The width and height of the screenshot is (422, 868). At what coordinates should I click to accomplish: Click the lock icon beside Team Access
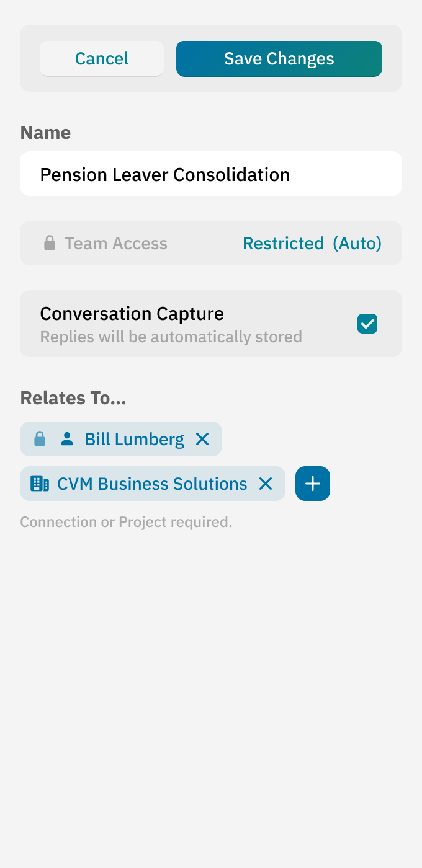tap(50, 243)
